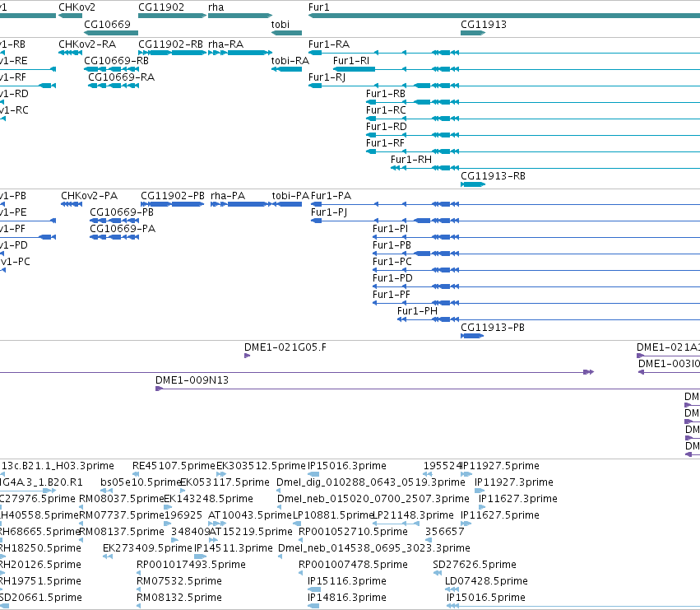Click the Fur1 gene label
The height and width of the screenshot is (610, 700).
pyautogui.click(x=319, y=7)
